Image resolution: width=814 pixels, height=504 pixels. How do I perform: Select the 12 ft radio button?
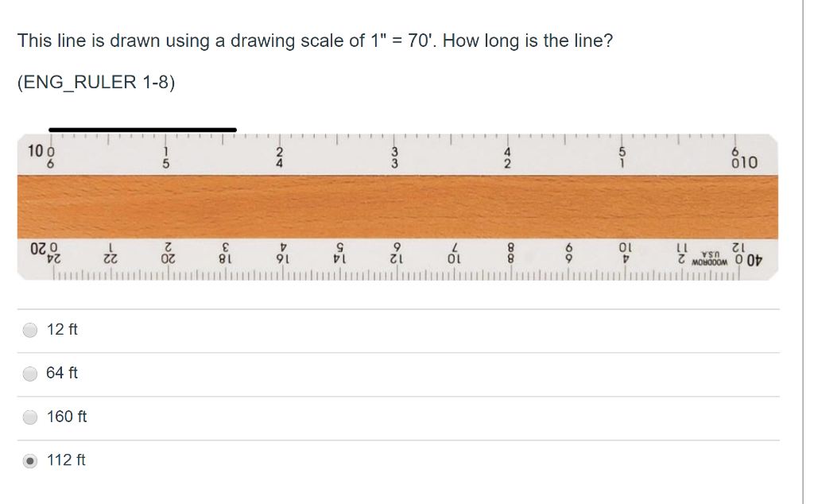(29, 330)
